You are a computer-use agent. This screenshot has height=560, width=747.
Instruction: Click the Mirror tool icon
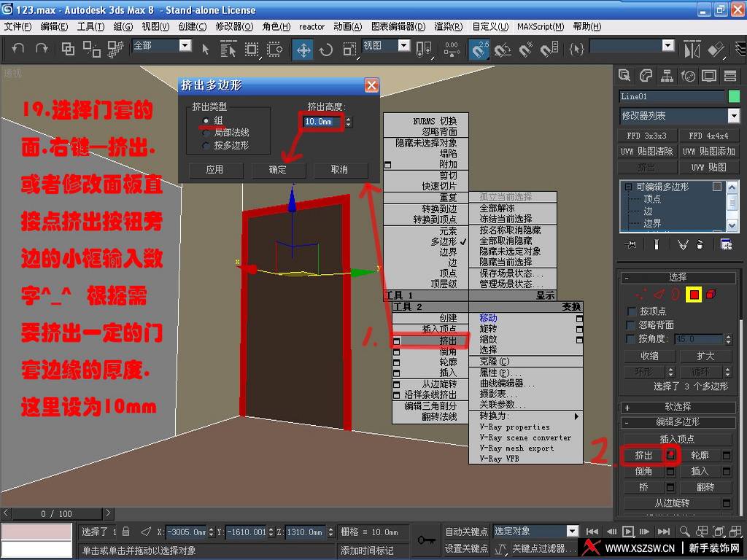(692, 49)
